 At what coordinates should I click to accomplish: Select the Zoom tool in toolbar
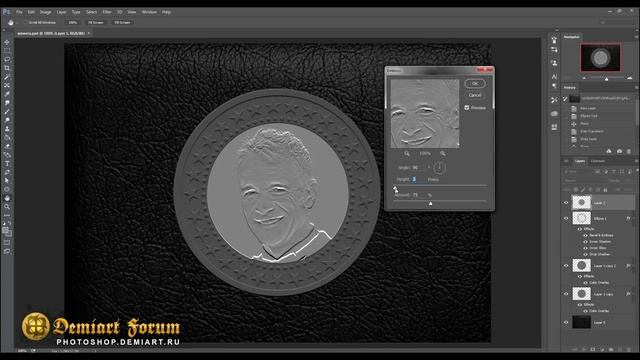(7, 207)
